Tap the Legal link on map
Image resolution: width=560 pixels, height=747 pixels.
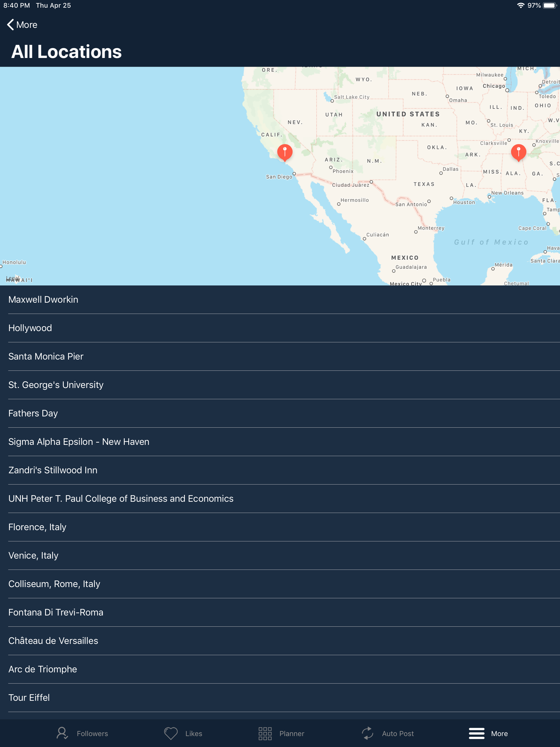coord(13,278)
